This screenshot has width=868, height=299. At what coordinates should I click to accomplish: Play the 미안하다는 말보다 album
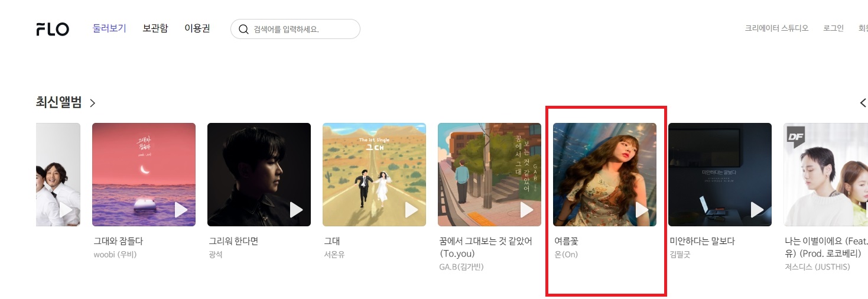[x=757, y=210]
